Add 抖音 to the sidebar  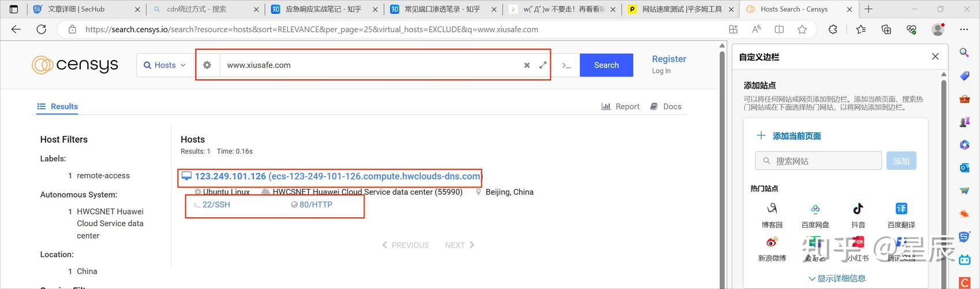click(858, 214)
